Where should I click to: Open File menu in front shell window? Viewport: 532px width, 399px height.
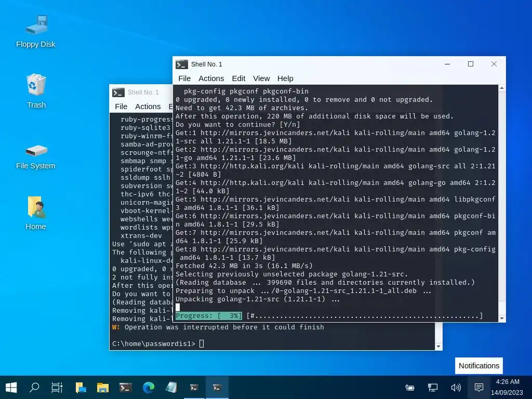[184, 78]
